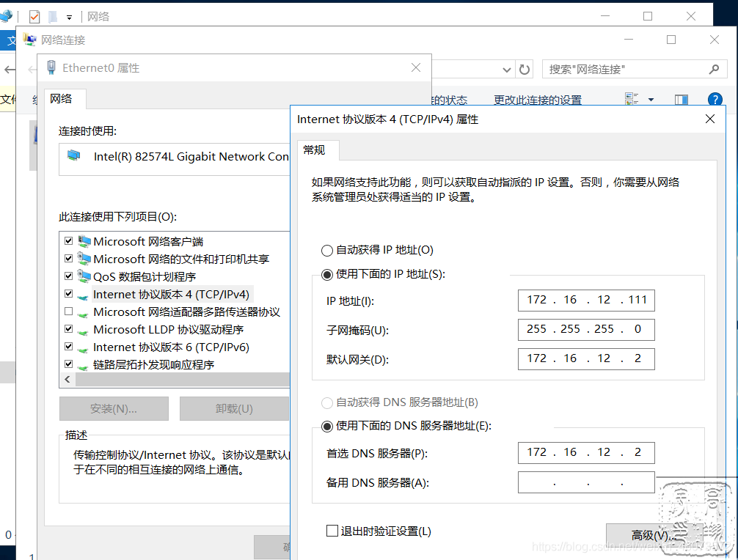This screenshot has height=560, width=738.
Task: Select Internet 协议版本 6 (TCP/IPv6) entry
Action: pos(171,347)
